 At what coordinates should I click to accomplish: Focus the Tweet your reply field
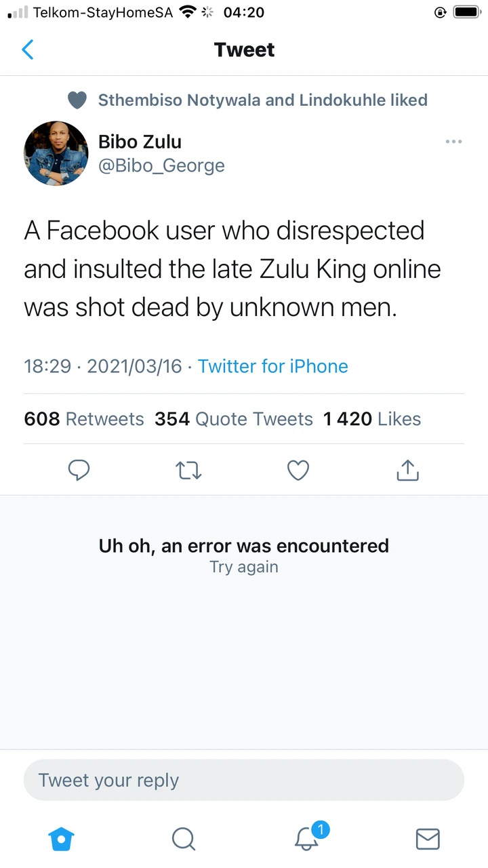click(x=244, y=780)
